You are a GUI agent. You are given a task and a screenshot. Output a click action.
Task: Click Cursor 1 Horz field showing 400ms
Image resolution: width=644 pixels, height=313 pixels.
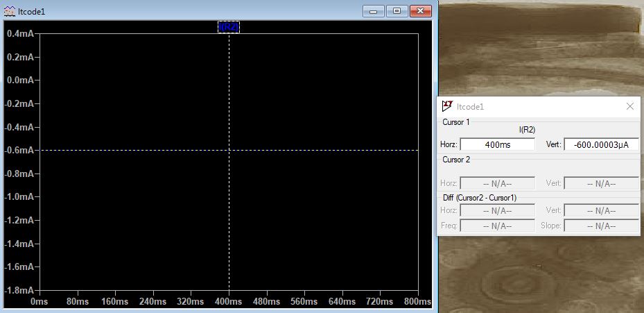tap(497, 144)
